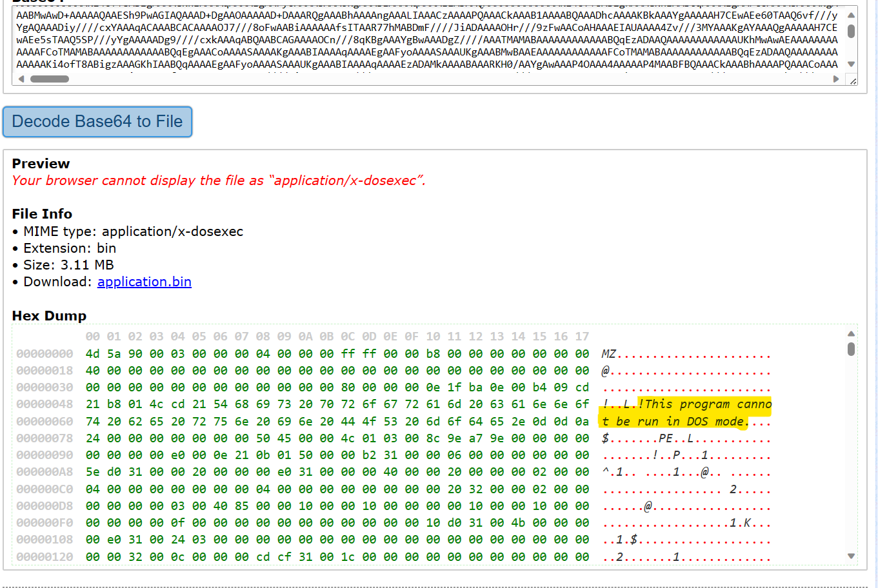878x588 pixels.
Task: Click the 'MZ' ASCII signature in hex dump
Action: pyautogui.click(x=609, y=354)
